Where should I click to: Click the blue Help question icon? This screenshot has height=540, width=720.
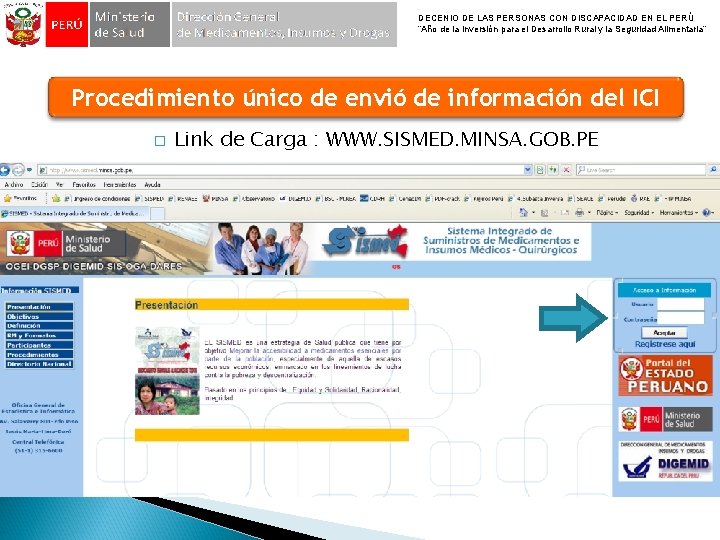pos(707,213)
